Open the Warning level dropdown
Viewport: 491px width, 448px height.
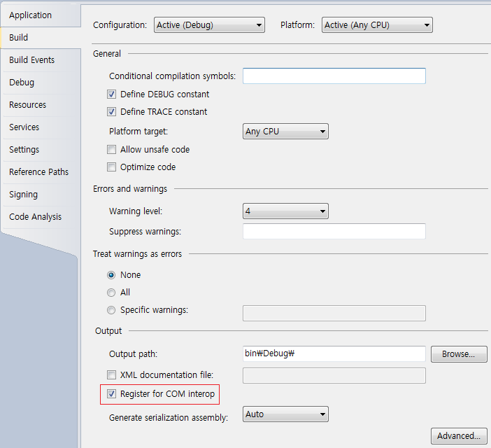pos(285,211)
